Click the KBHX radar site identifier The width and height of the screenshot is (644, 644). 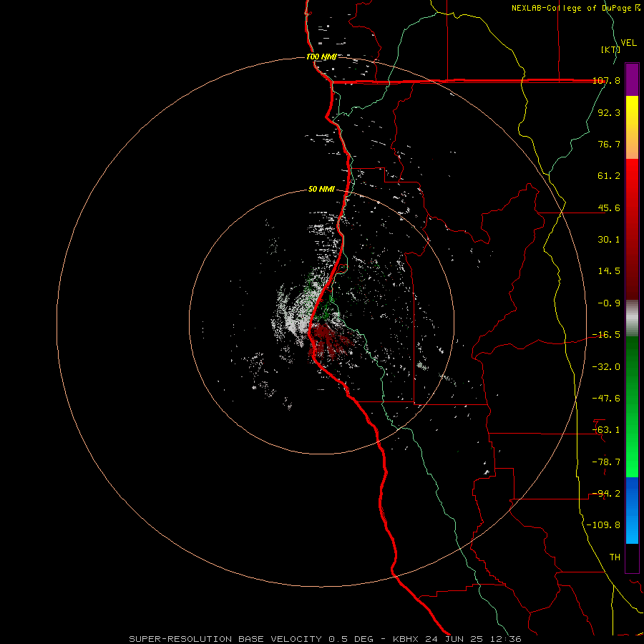click(406, 639)
